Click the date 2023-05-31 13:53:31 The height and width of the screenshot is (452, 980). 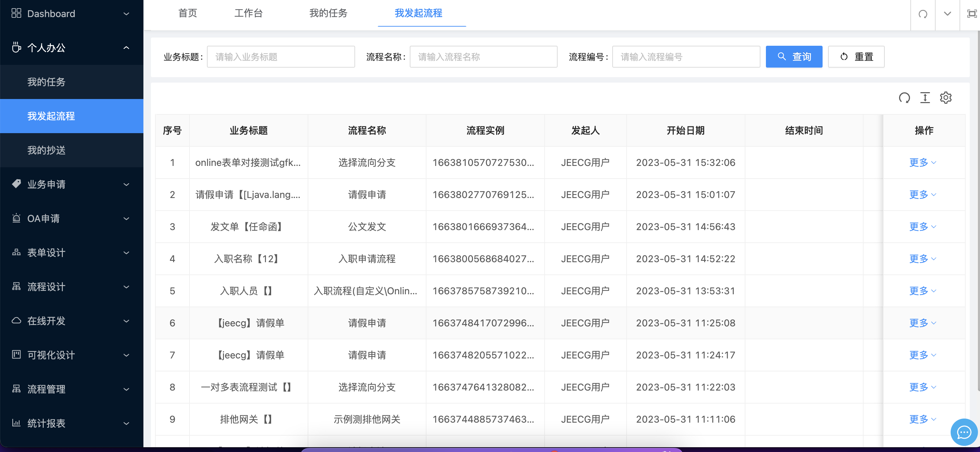tap(686, 291)
